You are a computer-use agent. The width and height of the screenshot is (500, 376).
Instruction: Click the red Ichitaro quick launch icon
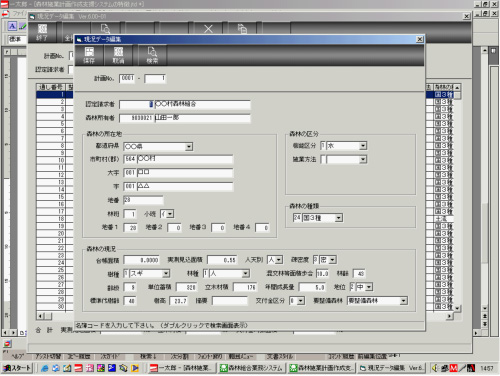click(78, 368)
